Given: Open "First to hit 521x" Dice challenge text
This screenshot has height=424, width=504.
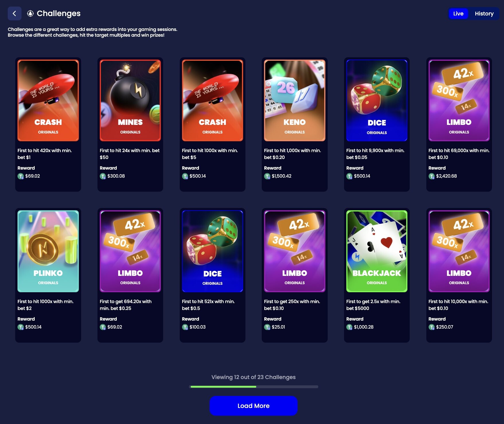Looking at the screenshot, I should pos(208,305).
